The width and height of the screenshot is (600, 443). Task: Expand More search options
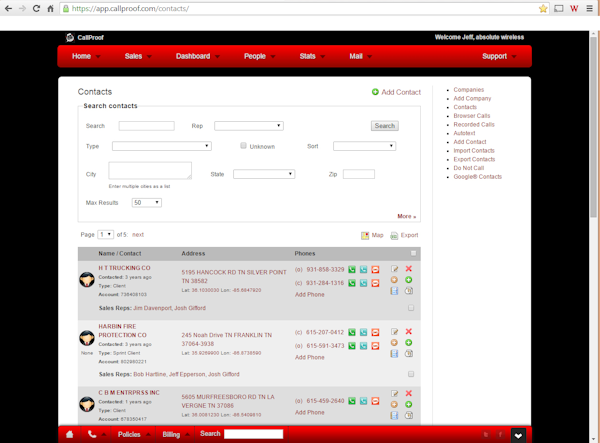406,216
